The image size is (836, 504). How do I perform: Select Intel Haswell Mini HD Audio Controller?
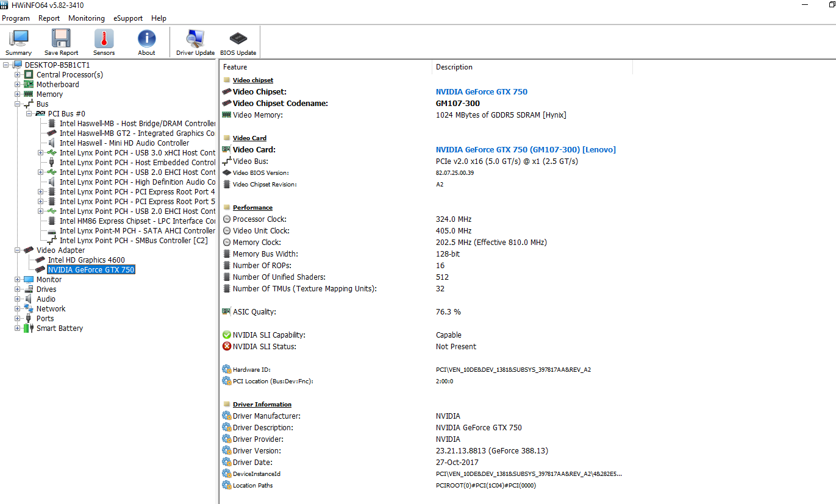[x=124, y=143]
